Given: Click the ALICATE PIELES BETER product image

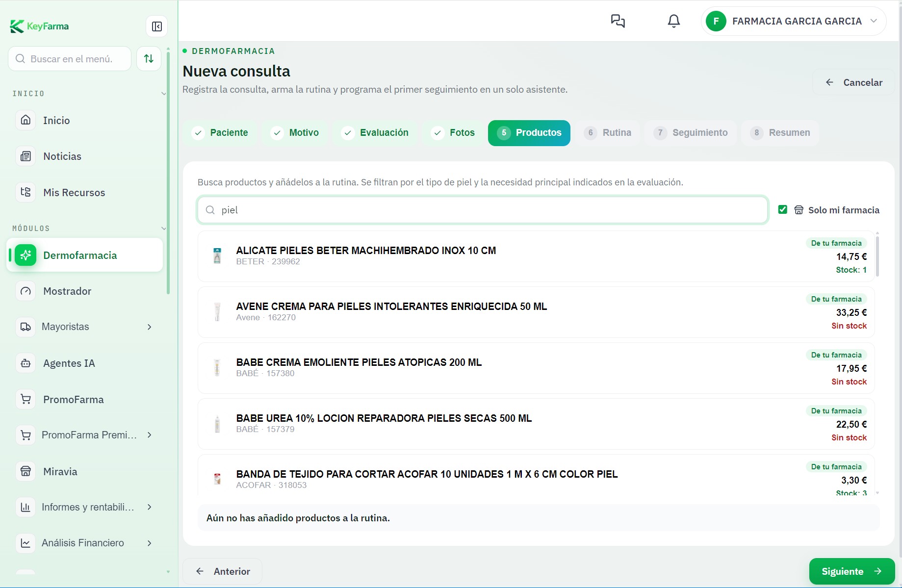Looking at the screenshot, I should [x=217, y=256].
